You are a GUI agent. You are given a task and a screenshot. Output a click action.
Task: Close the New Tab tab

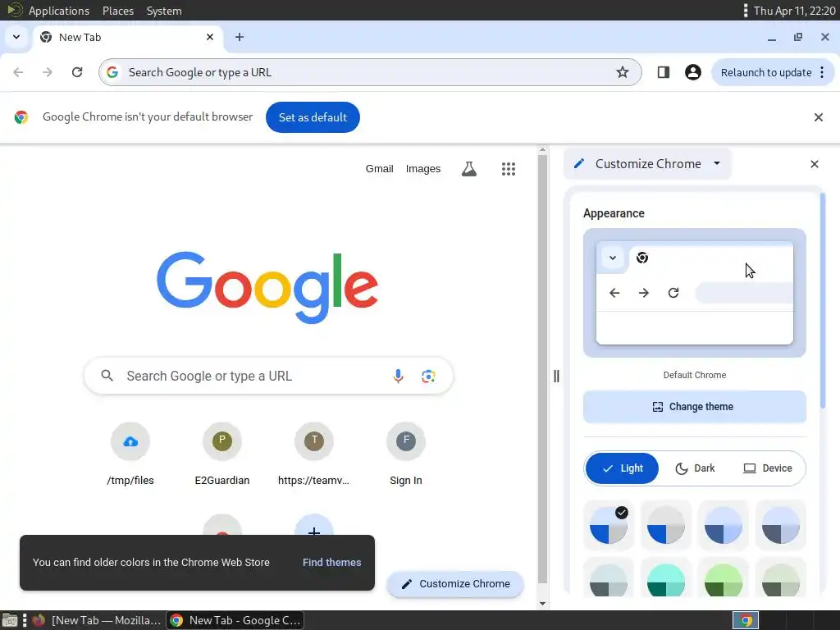[x=210, y=37]
